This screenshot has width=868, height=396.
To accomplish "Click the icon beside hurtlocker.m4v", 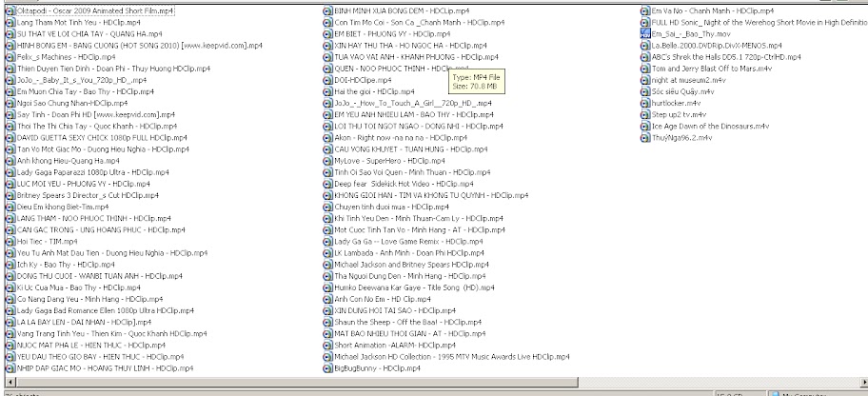I will point(645,103).
